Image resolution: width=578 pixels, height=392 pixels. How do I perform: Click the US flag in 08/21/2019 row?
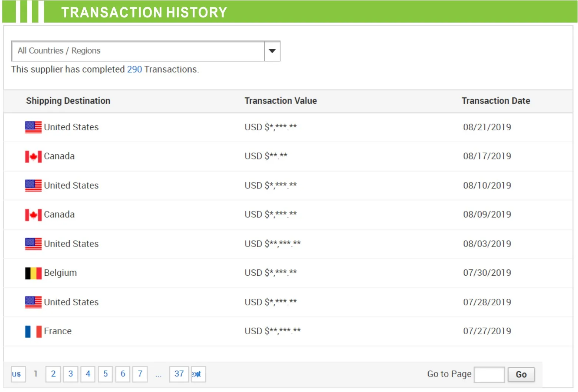33,127
